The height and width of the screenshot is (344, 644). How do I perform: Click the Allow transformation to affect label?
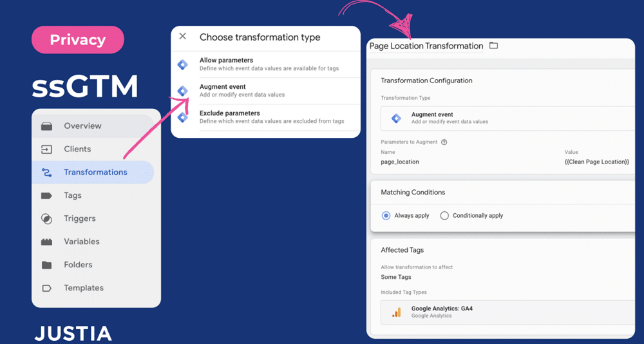point(417,267)
